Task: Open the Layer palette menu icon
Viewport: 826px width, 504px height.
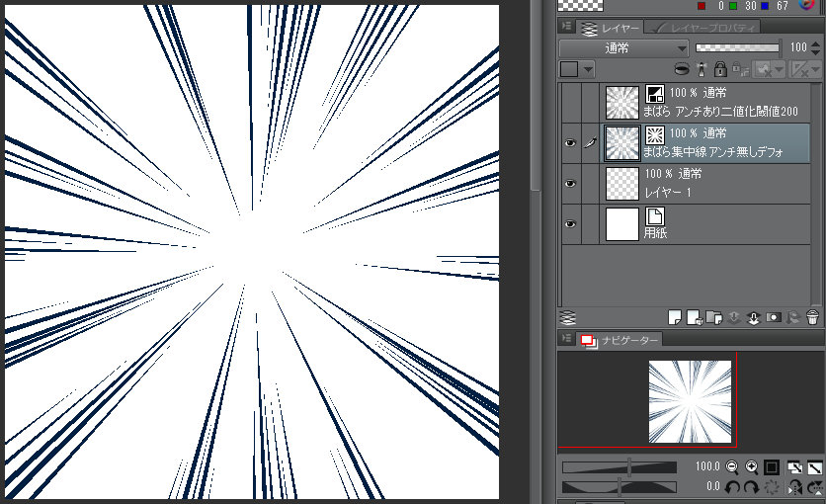Action: [x=566, y=26]
